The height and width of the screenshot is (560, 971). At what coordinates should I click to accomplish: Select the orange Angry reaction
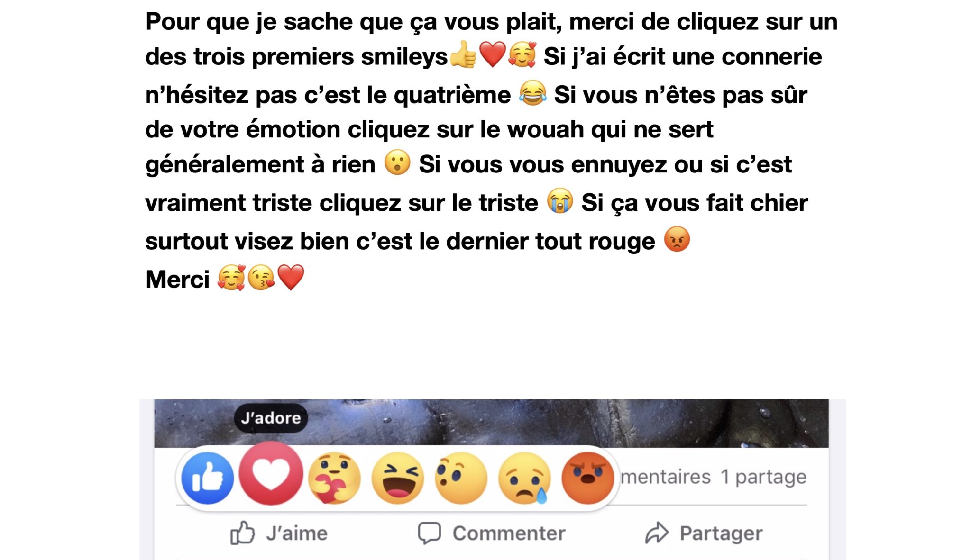[587, 478]
